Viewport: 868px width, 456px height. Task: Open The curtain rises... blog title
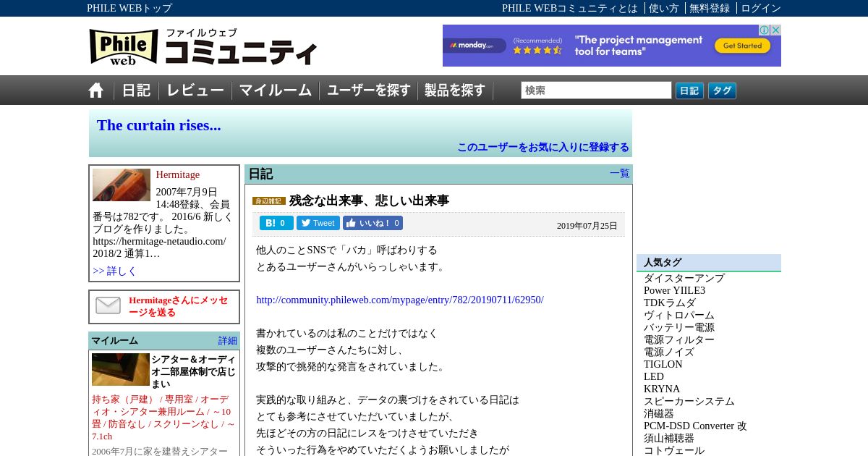coord(159,125)
